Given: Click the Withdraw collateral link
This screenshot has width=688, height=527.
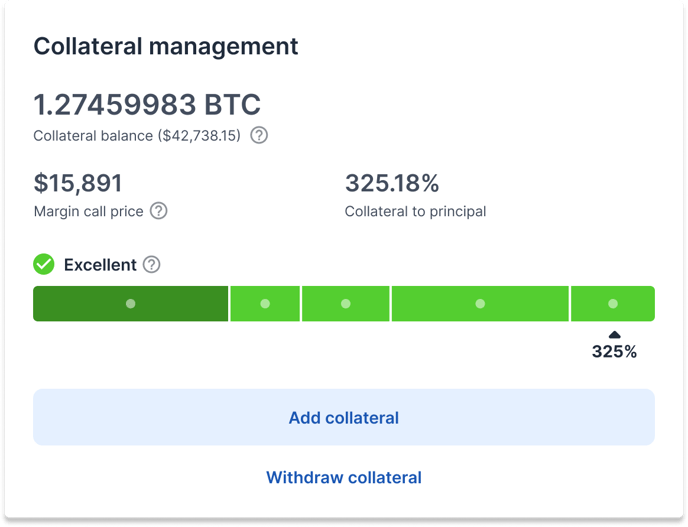Looking at the screenshot, I should pos(344,477).
